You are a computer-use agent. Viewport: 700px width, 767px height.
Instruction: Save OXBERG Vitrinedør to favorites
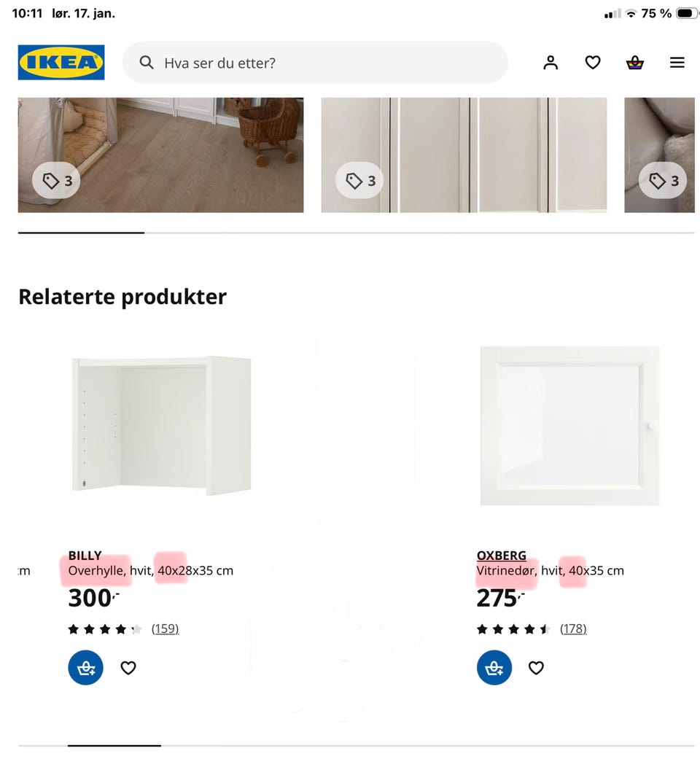(536, 667)
